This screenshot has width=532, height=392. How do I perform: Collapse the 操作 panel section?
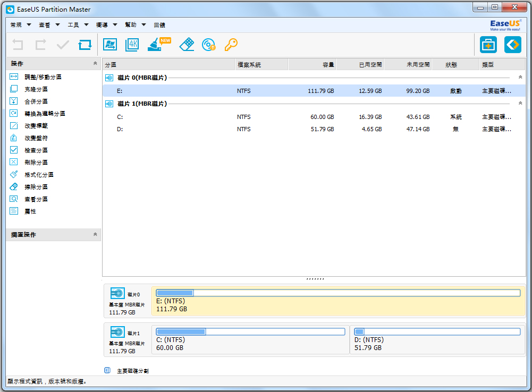(95, 63)
